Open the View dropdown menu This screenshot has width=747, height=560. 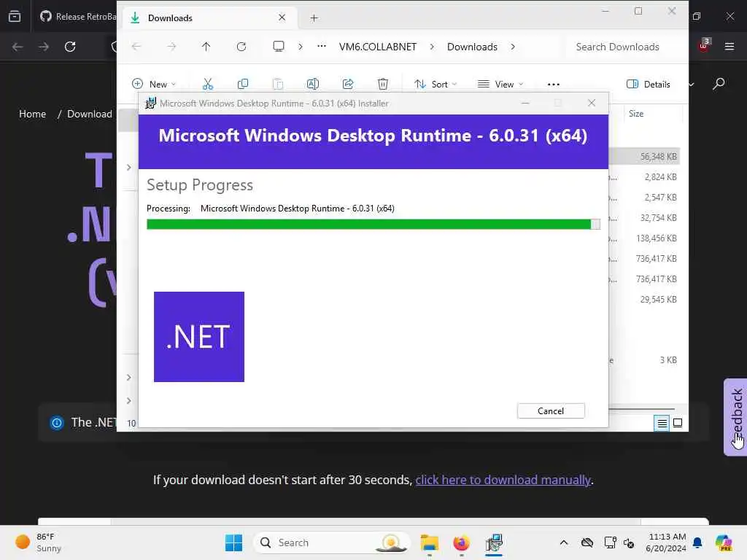(500, 85)
